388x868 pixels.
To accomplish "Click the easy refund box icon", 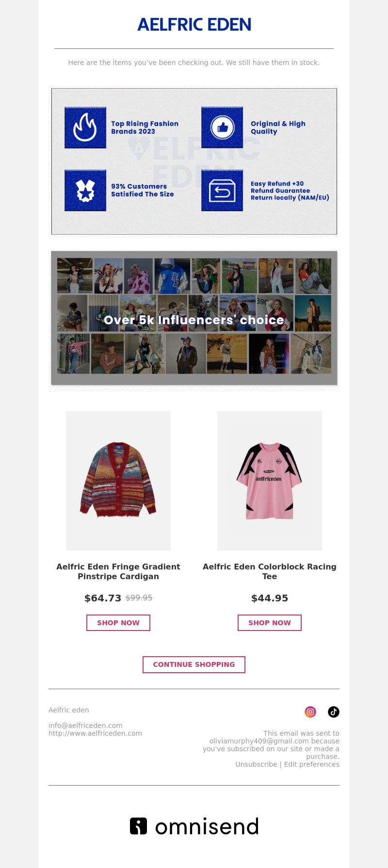I will click(222, 190).
